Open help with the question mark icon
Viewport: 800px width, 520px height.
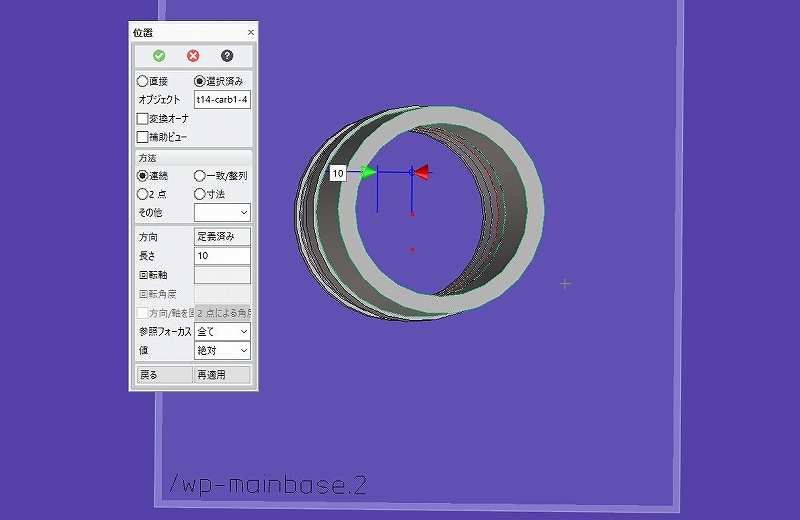[227, 56]
